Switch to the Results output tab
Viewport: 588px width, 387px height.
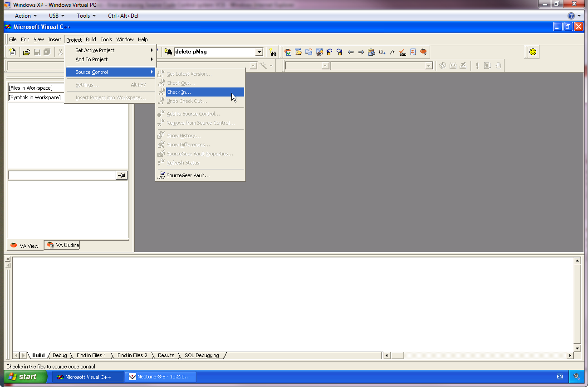coord(166,355)
